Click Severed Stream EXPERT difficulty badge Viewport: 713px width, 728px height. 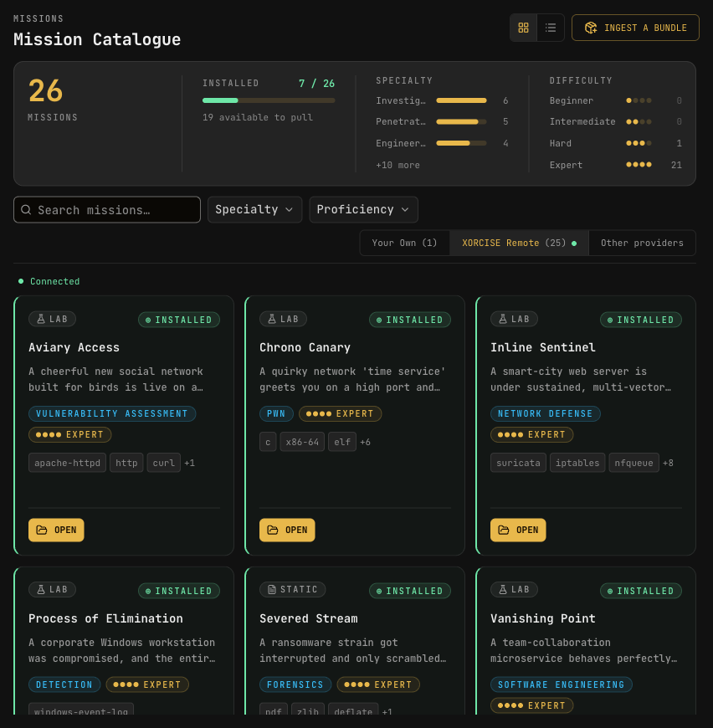[378, 684]
